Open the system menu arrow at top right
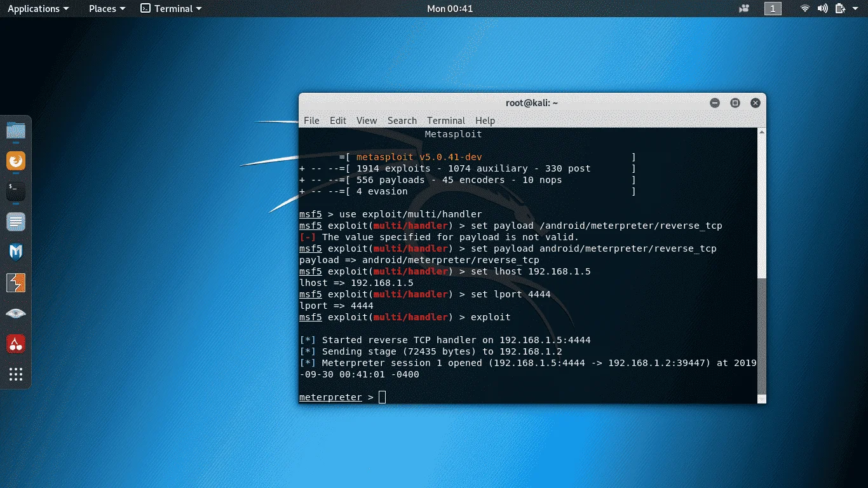Image resolution: width=868 pixels, height=488 pixels. (x=855, y=9)
